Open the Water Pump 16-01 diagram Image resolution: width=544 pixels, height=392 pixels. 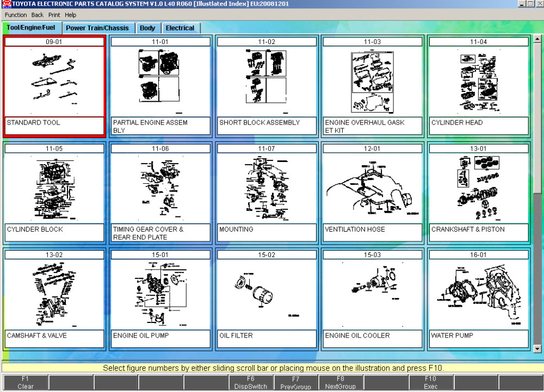pyautogui.click(x=478, y=294)
